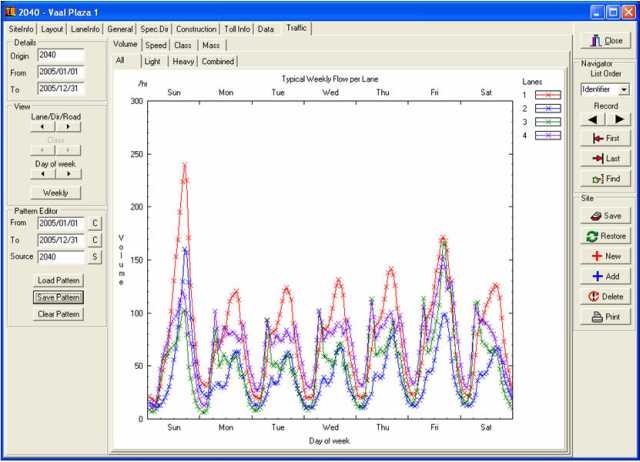Open the Construction tab
The image size is (640, 462).
[x=196, y=29]
